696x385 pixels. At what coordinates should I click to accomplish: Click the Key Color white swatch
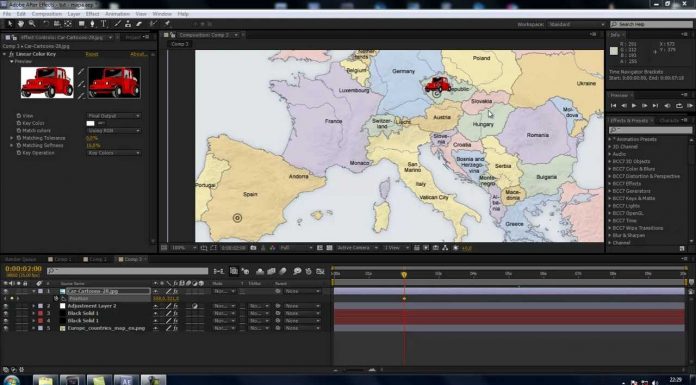(91, 123)
